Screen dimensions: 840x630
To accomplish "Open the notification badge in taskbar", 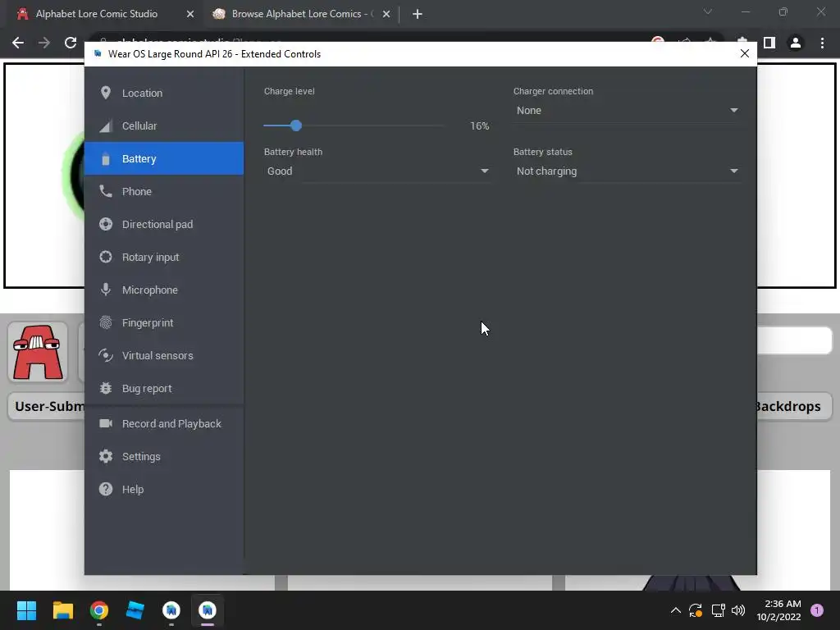I will (817, 610).
